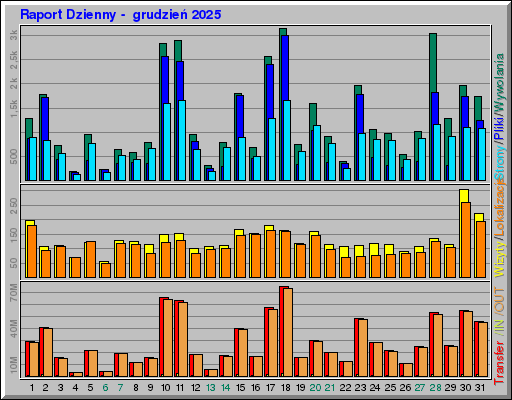This screenshot has width=512, height=400.
Task: Click the 'Wywołania' legend label
Action: coord(499,82)
